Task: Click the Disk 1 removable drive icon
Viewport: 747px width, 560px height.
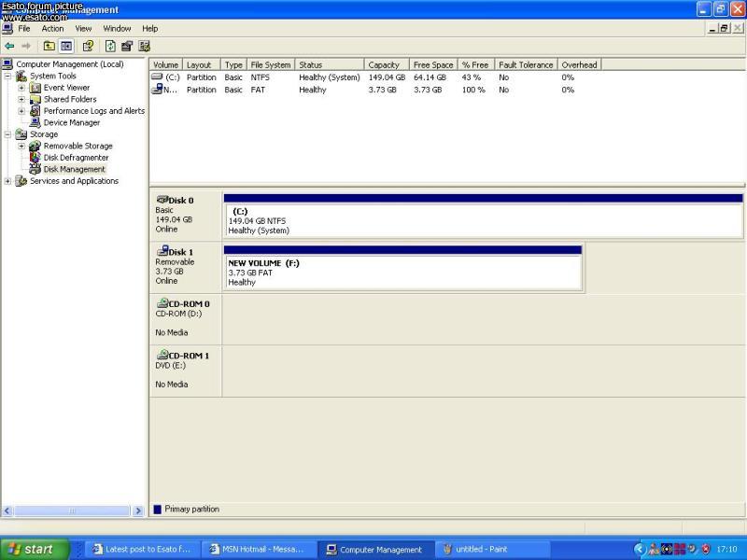Action: pyautogui.click(x=162, y=252)
